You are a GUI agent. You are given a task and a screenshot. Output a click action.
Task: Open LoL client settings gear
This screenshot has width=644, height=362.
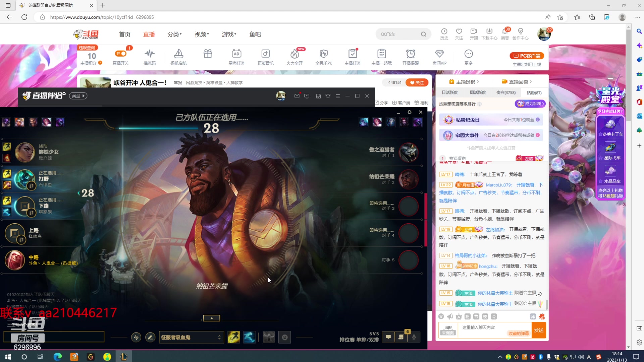pos(410,112)
